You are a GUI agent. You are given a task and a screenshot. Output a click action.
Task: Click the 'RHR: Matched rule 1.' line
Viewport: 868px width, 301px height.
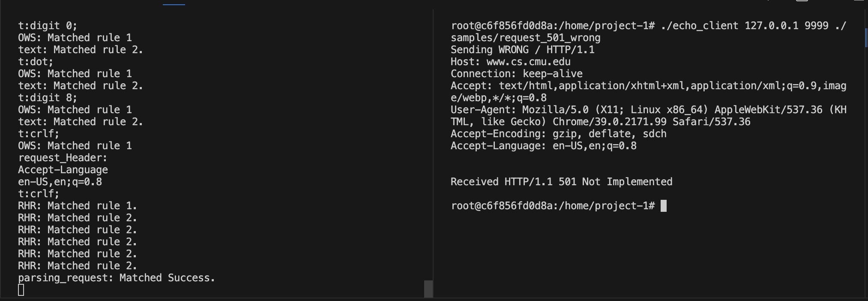pyautogui.click(x=78, y=206)
